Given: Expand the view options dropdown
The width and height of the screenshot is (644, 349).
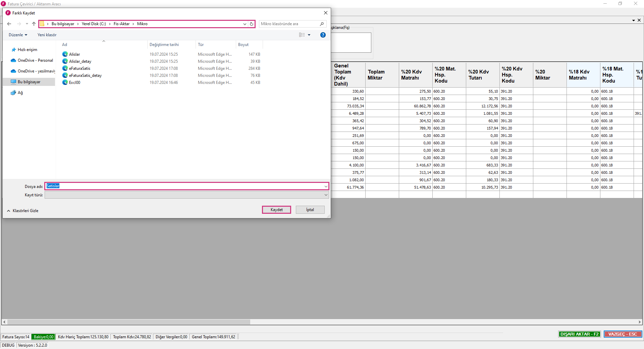Looking at the screenshot, I should coord(309,35).
